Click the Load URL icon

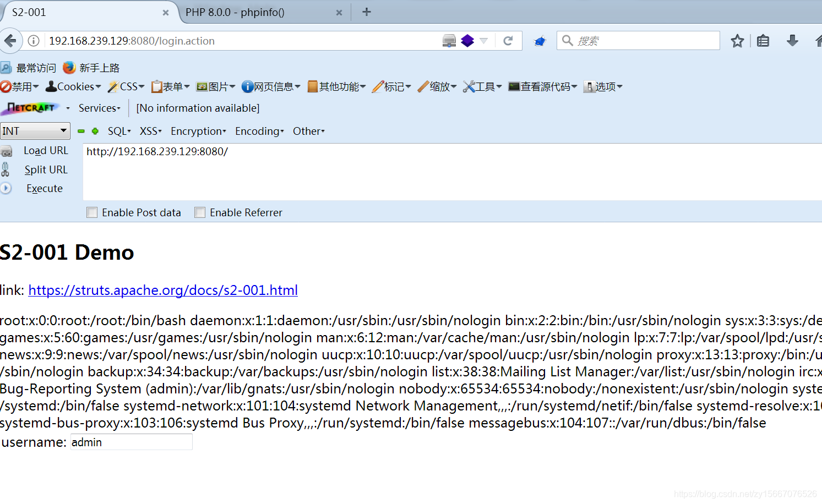pos(7,151)
